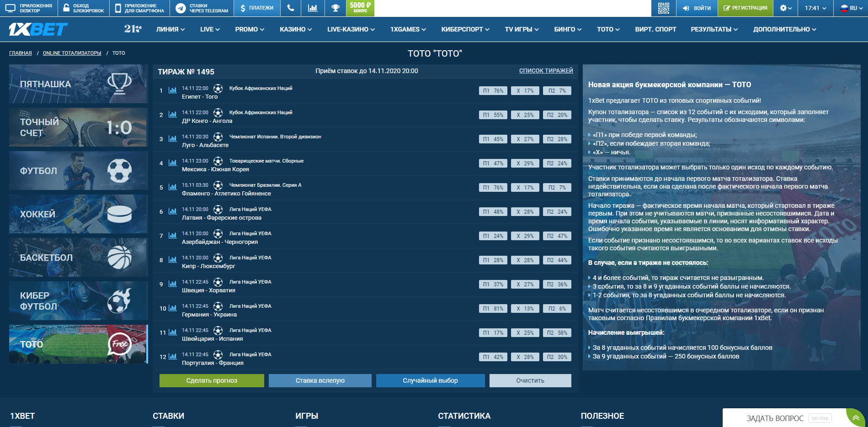Select П1 76% for Египет - Того

[493, 91]
